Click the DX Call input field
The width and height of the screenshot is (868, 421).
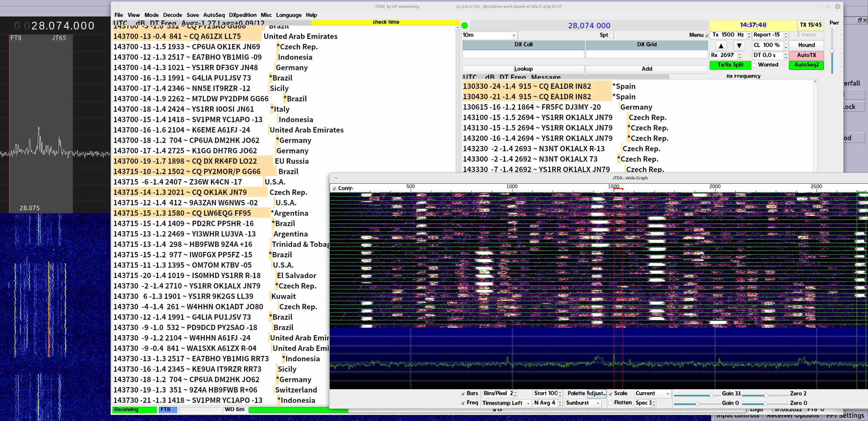[x=523, y=55]
